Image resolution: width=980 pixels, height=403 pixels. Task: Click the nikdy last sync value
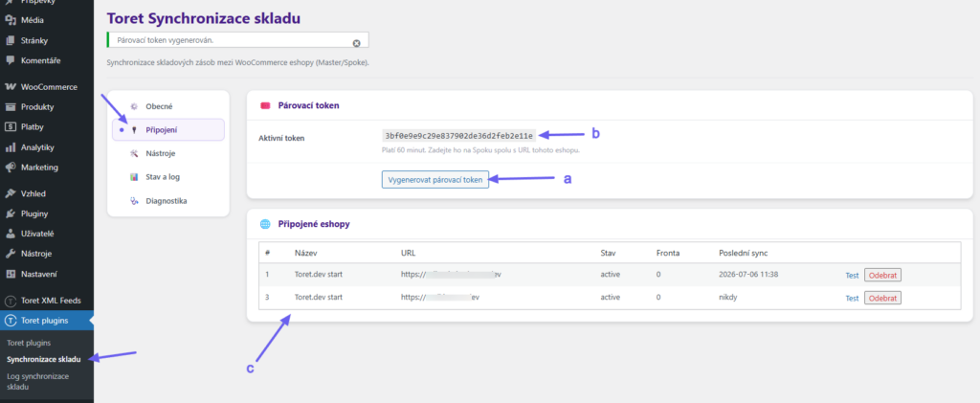coord(728,298)
